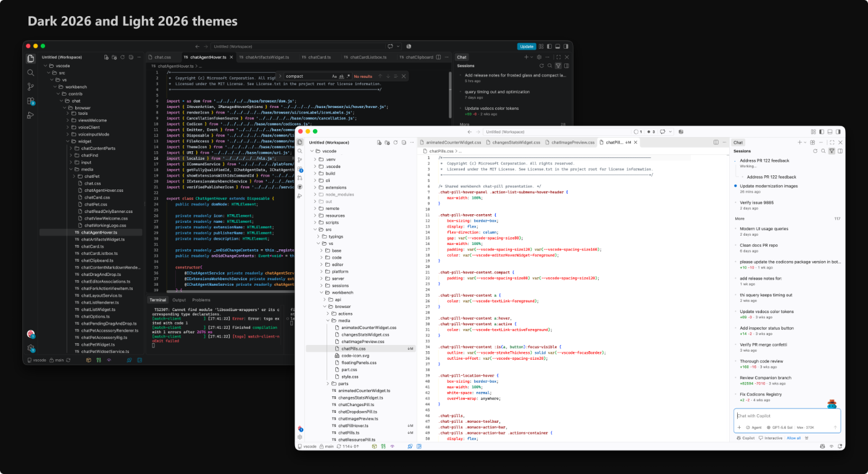Open Accounts avatar in dark window activity bar
The image size is (868, 474).
coord(30,334)
